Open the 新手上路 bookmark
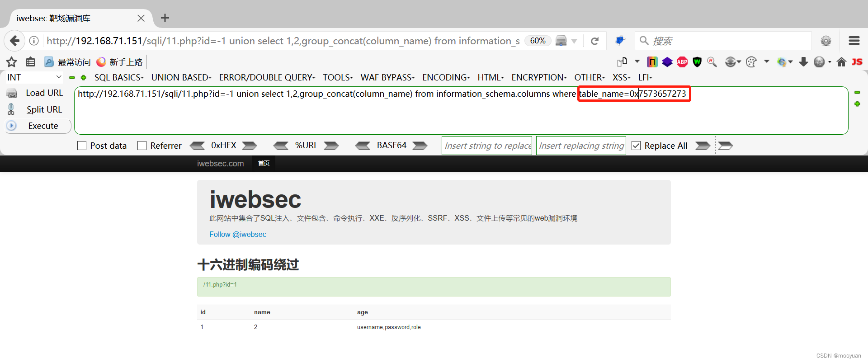This screenshot has width=868, height=363. (x=119, y=62)
